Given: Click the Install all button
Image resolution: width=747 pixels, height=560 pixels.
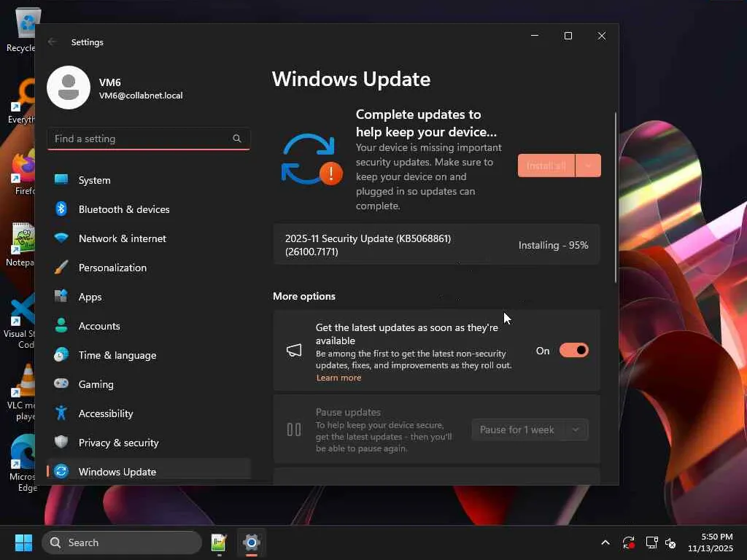Looking at the screenshot, I should 546,166.
